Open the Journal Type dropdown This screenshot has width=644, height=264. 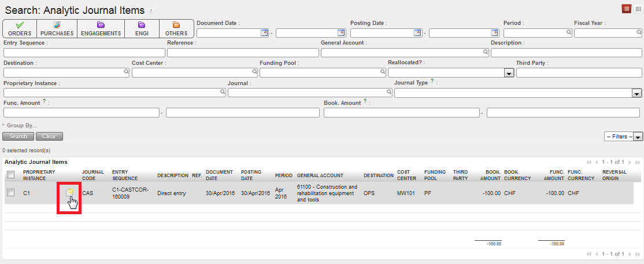636,93
